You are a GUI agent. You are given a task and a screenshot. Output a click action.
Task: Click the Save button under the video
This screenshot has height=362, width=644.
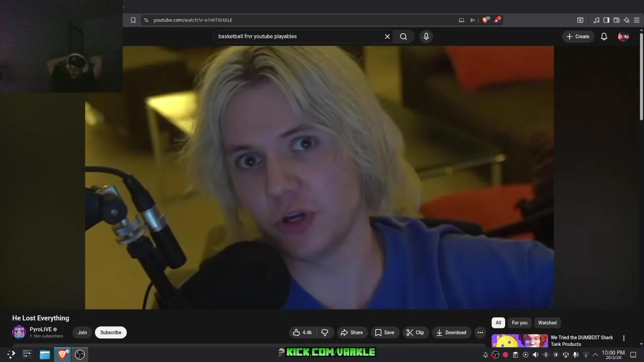click(384, 332)
